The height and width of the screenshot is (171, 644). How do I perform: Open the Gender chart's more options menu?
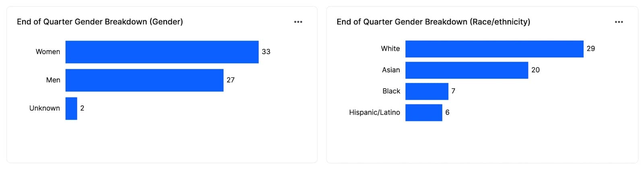tap(298, 22)
